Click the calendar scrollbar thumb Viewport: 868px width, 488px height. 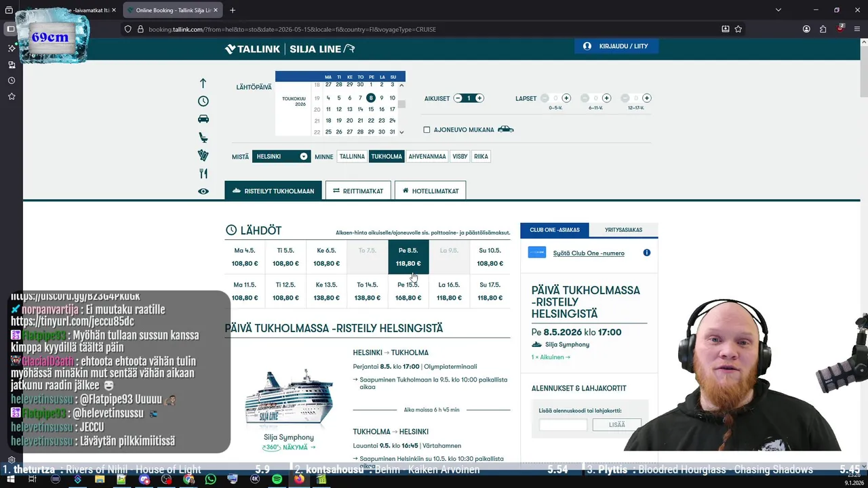coord(401,104)
